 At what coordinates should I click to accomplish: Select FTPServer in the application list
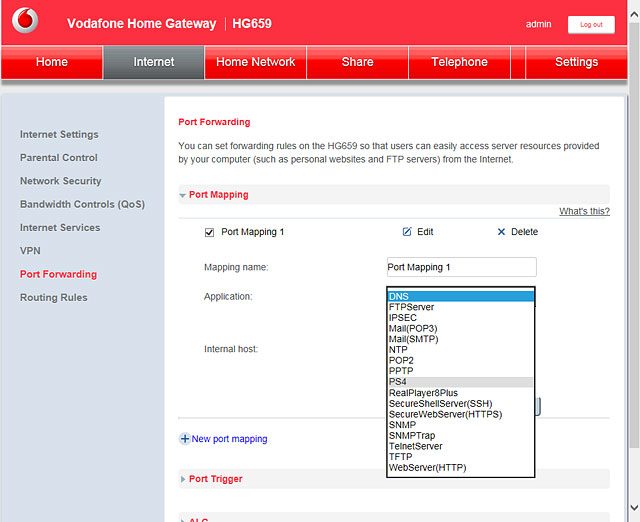[x=460, y=307]
